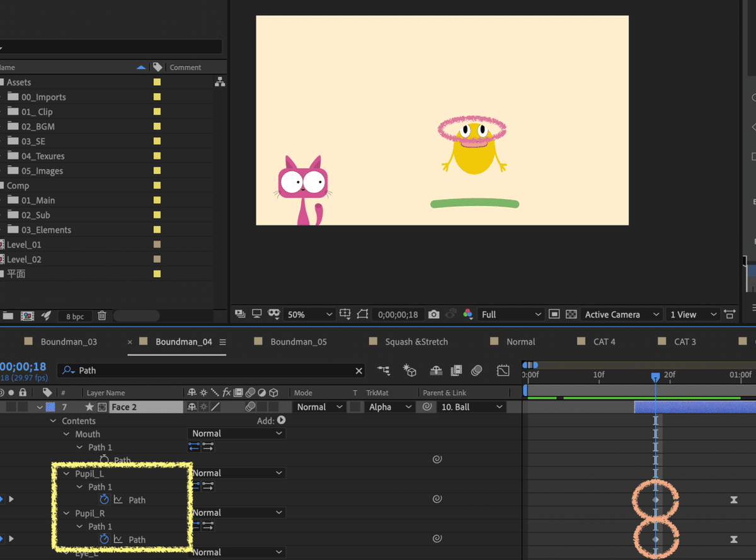Screen dimensions: 756x560
Task: Switch to the CAT 4 tab
Action: click(x=604, y=341)
